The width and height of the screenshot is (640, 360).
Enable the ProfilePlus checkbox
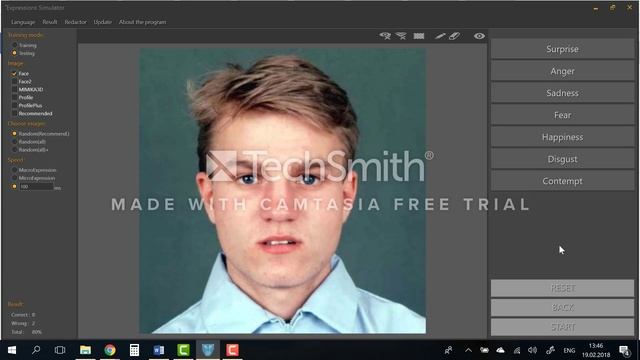(14, 105)
